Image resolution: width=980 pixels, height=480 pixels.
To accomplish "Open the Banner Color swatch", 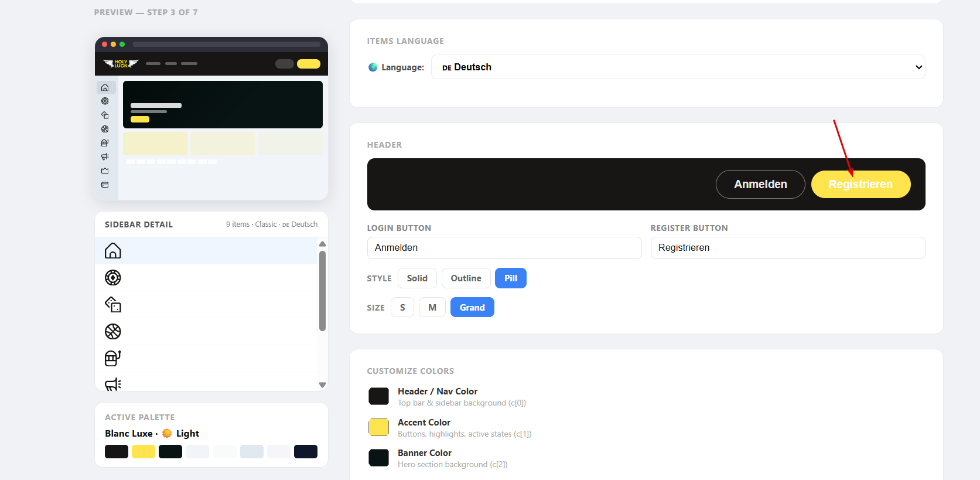I will click(378, 458).
